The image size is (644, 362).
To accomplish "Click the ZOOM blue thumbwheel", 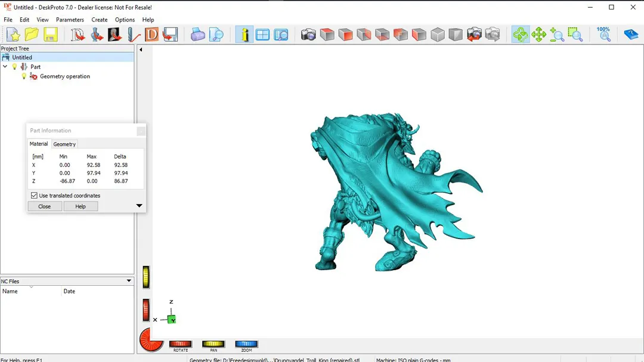I will [246, 344].
